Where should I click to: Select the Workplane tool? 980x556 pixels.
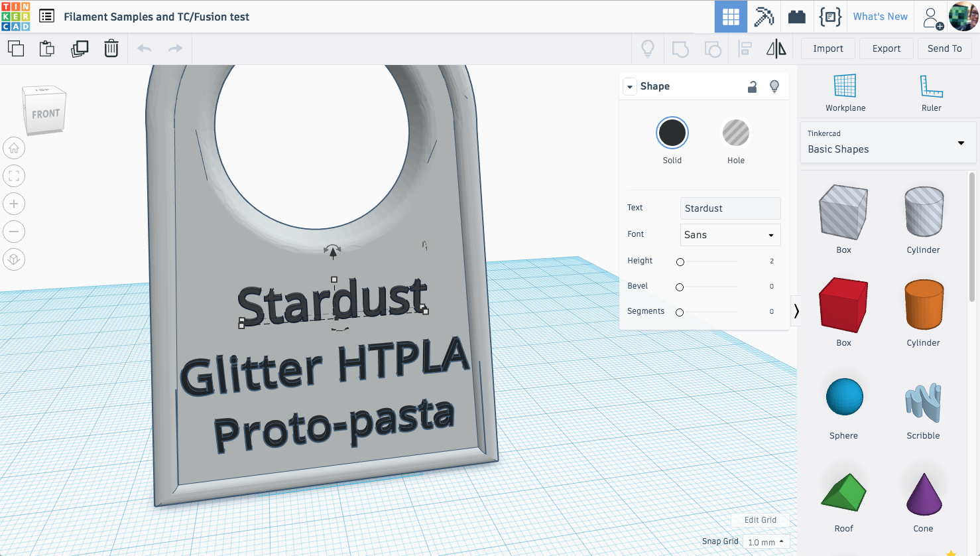(x=845, y=93)
